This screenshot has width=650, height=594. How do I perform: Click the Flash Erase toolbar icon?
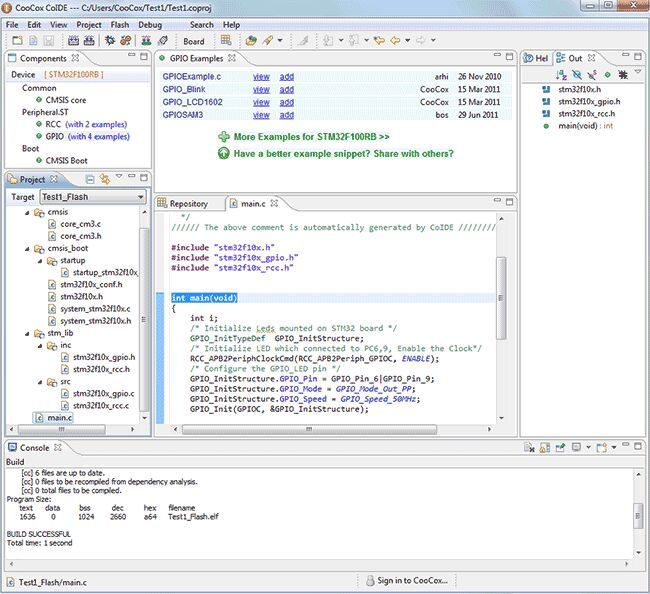tap(163, 40)
